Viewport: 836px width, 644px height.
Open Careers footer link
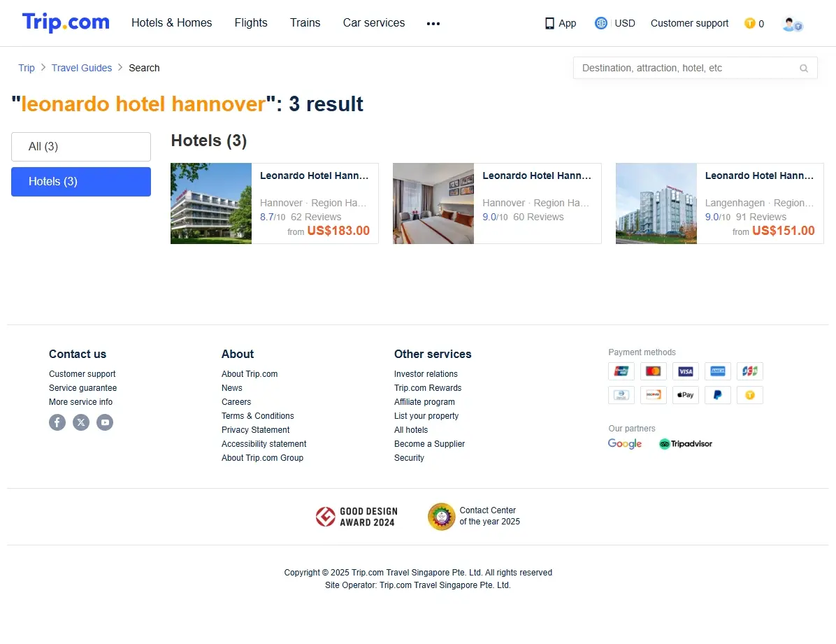pos(236,402)
